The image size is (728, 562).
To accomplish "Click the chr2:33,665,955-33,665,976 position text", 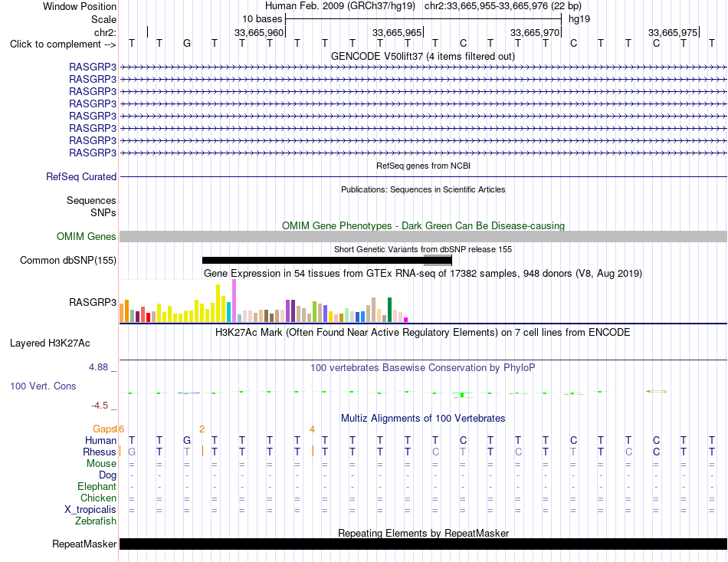I will tap(503, 6).
